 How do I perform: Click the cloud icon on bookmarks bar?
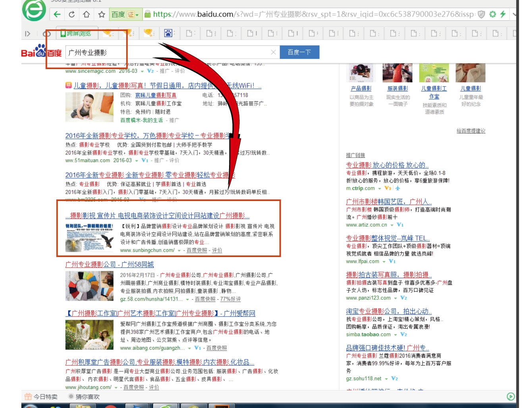coord(46,34)
